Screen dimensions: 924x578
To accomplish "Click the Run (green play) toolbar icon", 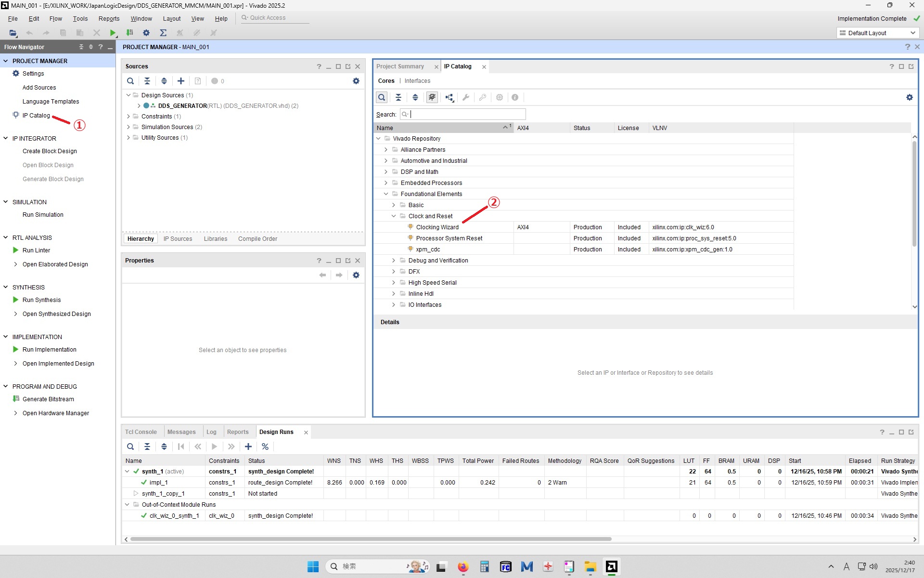I will coord(113,33).
